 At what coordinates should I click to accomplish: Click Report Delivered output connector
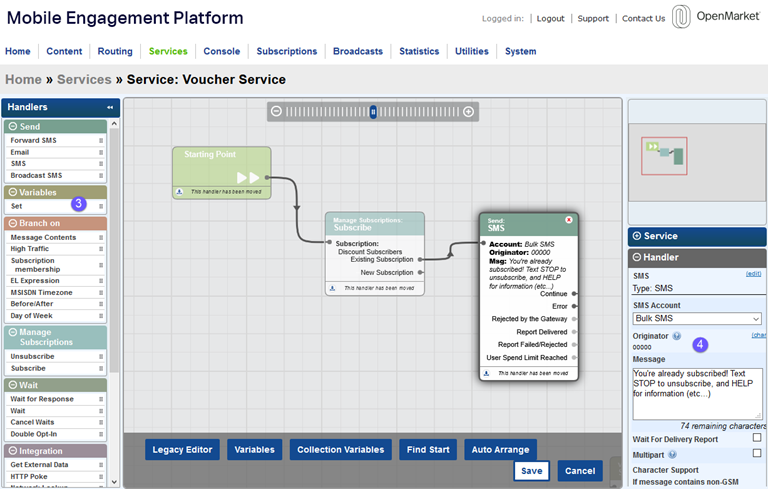coord(574,332)
